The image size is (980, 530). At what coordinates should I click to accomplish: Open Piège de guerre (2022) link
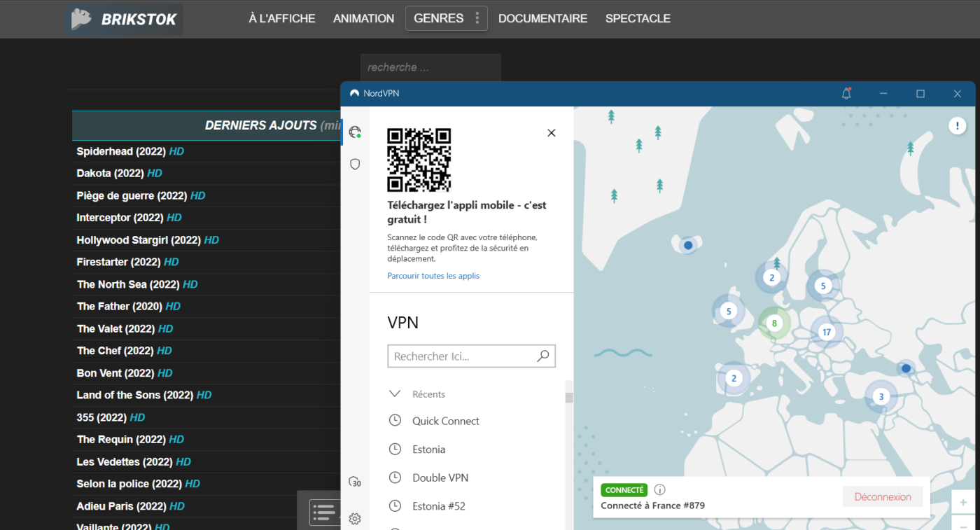click(141, 195)
